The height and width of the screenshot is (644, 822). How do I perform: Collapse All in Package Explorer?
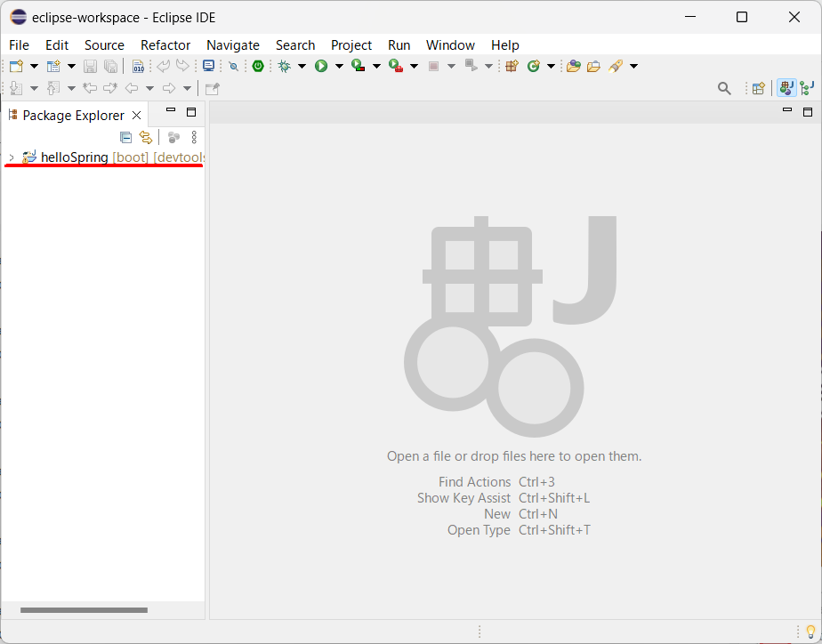coord(125,137)
